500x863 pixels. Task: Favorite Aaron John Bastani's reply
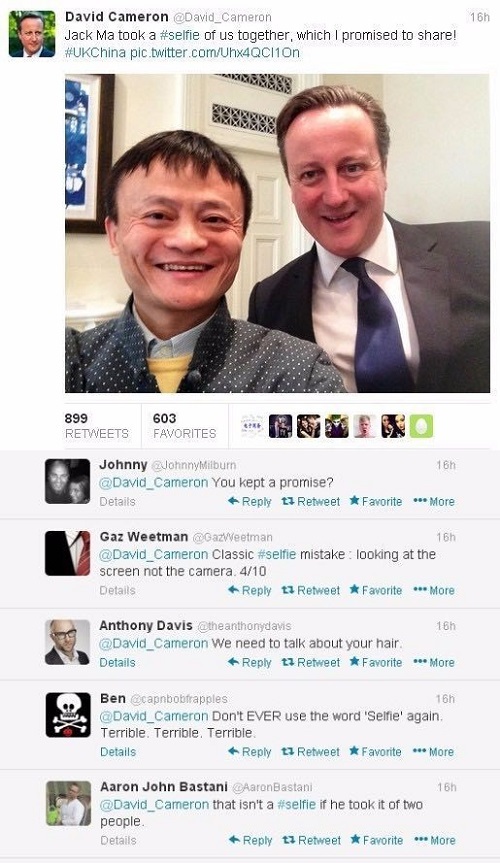click(377, 840)
